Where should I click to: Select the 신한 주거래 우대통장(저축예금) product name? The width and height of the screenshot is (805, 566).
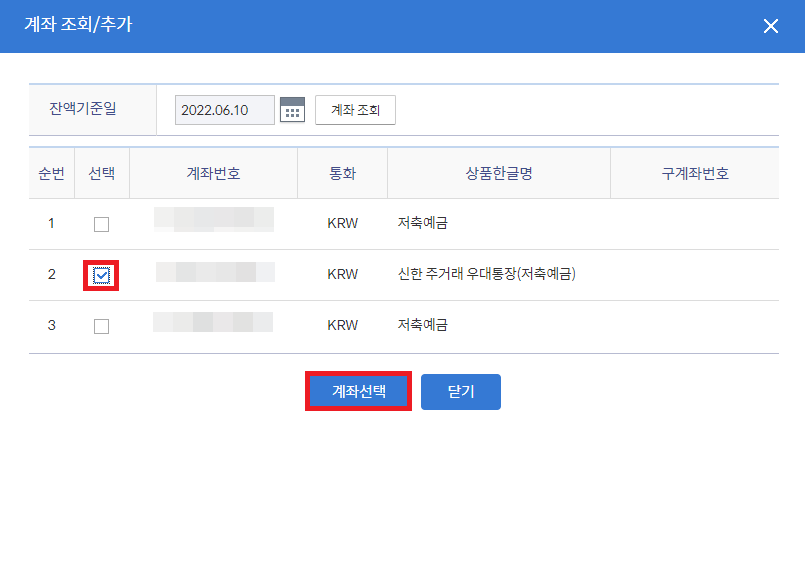point(487,274)
